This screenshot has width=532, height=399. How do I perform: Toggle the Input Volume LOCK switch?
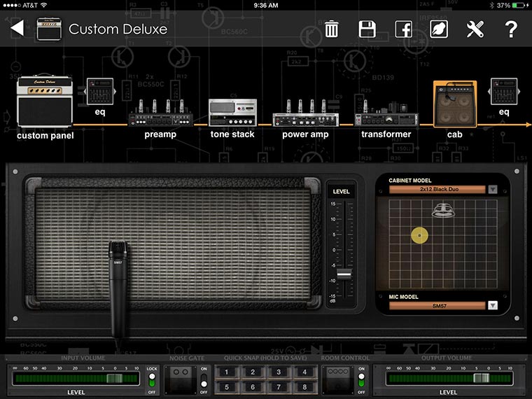pyautogui.click(x=152, y=379)
